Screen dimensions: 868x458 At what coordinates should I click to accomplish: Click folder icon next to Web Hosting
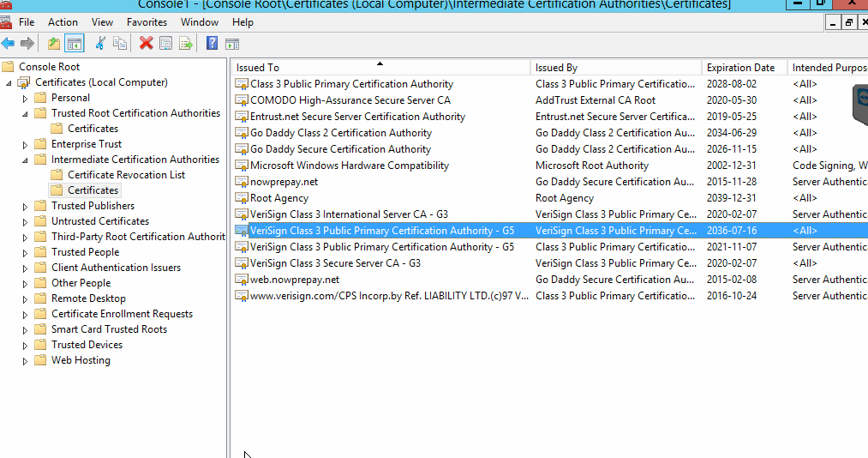[x=40, y=360]
